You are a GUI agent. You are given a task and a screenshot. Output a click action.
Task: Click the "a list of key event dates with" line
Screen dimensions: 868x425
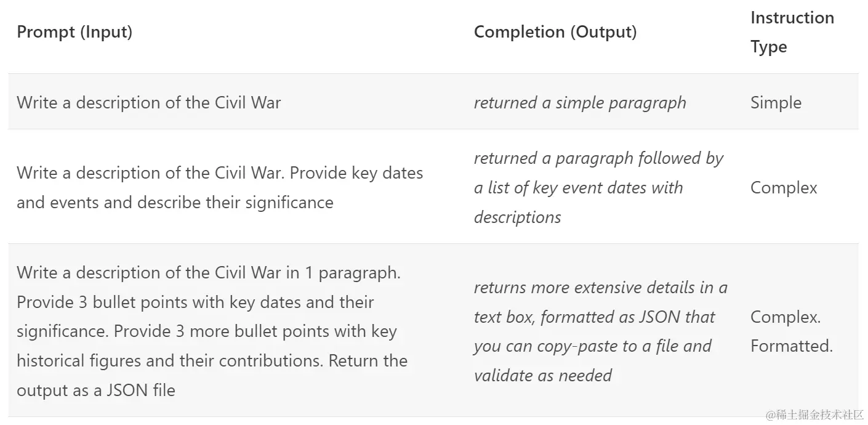tap(578, 188)
